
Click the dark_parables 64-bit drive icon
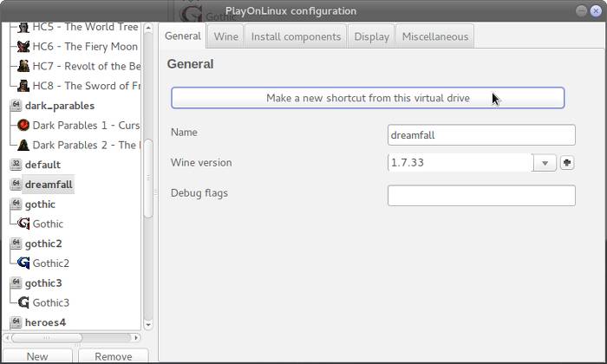click(x=16, y=106)
